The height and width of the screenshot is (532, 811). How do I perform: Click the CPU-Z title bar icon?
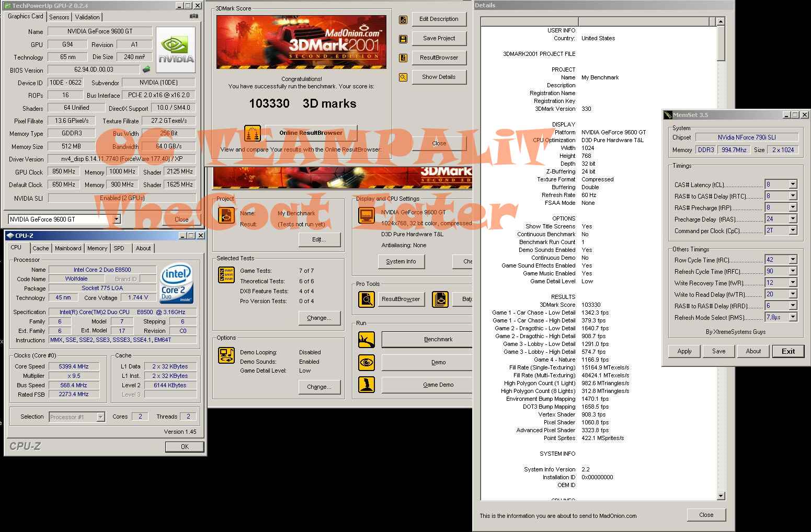10,236
